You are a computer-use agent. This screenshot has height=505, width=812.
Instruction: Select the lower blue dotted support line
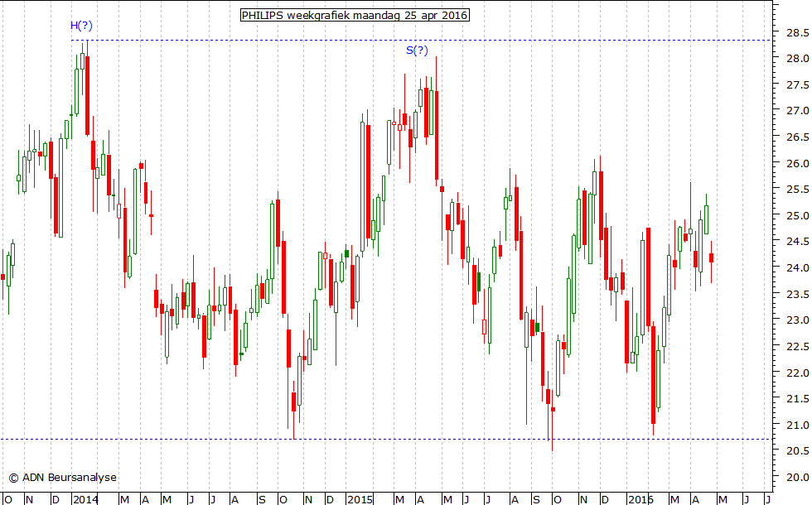point(386,440)
